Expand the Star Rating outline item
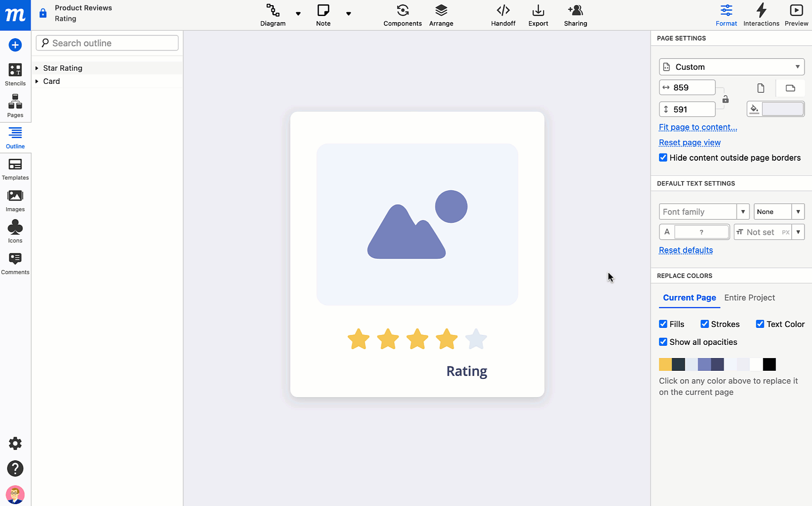Screen dimensions: 812x506 (37, 68)
